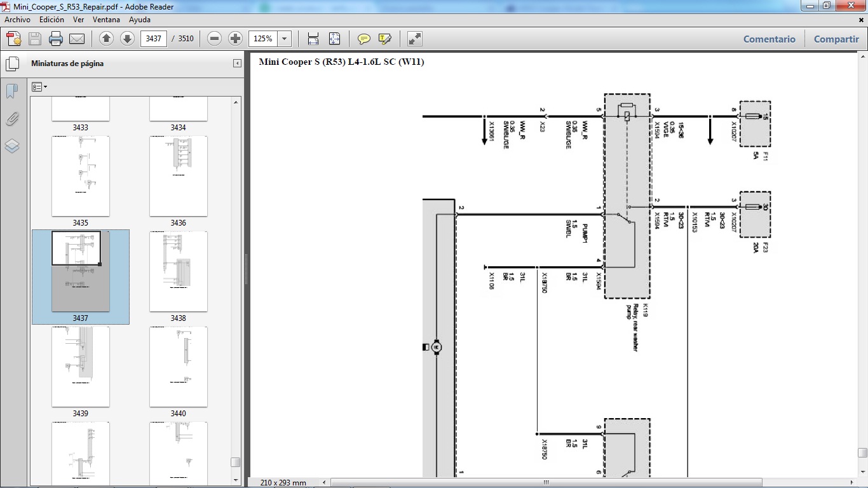Image resolution: width=868 pixels, height=488 pixels.
Task: Open the Archivo menu
Action: click(x=17, y=20)
